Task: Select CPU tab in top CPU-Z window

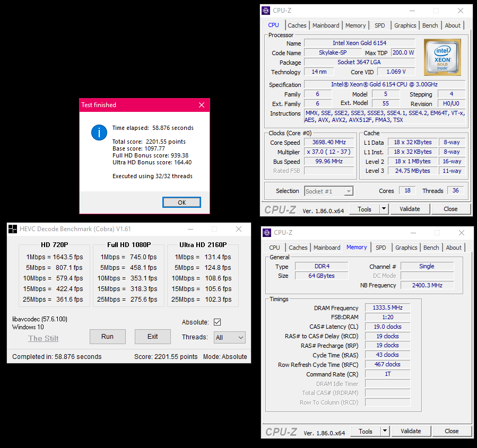Action: click(273, 25)
